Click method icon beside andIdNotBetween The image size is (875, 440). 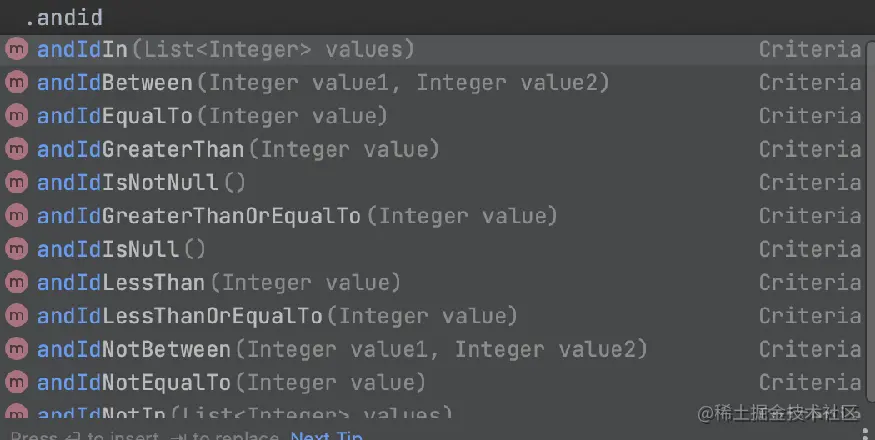tap(16, 349)
